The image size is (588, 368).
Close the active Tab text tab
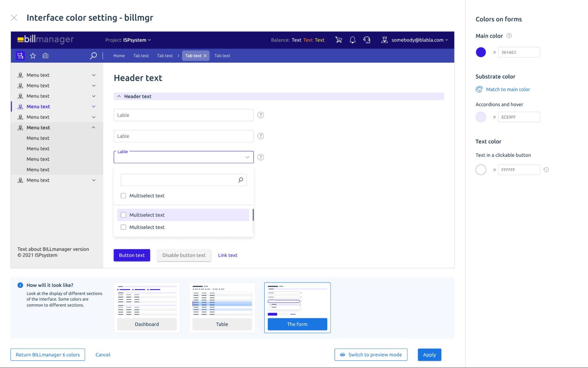pyautogui.click(x=205, y=56)
